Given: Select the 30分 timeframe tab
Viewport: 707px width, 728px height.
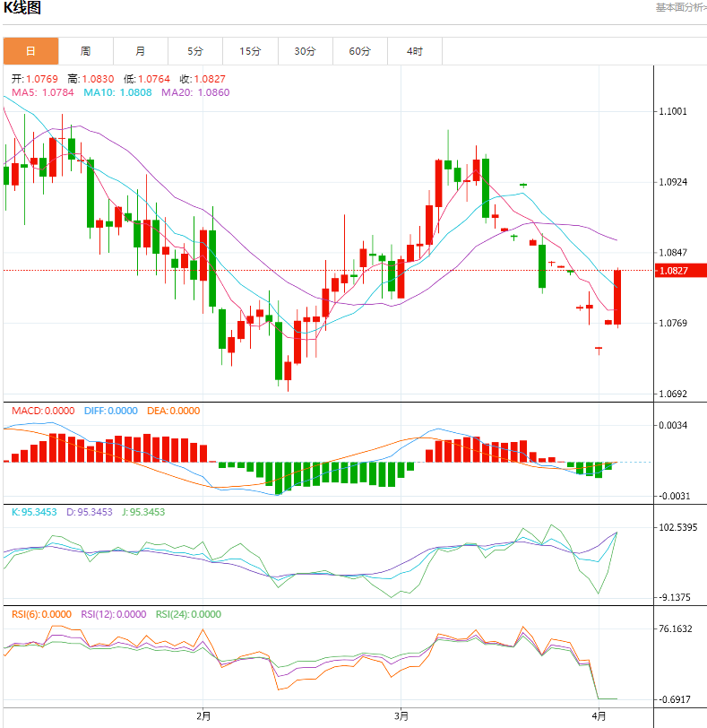Looking at the screenshot, I should [x=305, y=51].
